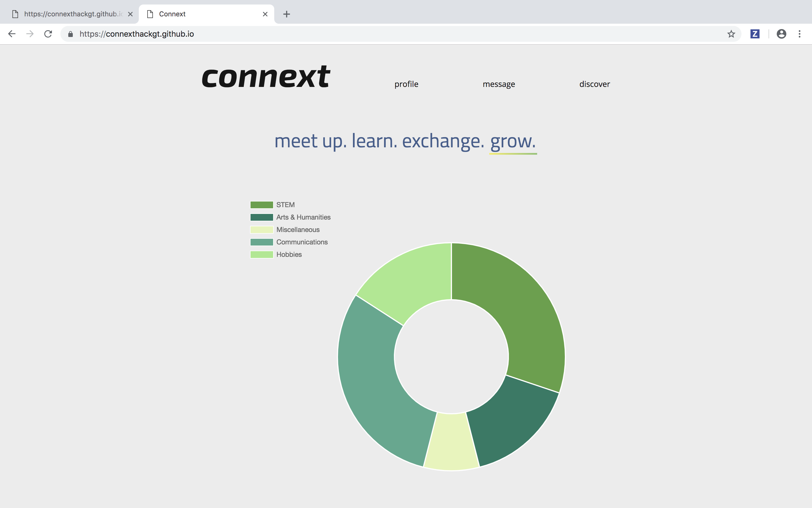
Task: Click the browser forward arrow
Action: coord(30,34)
